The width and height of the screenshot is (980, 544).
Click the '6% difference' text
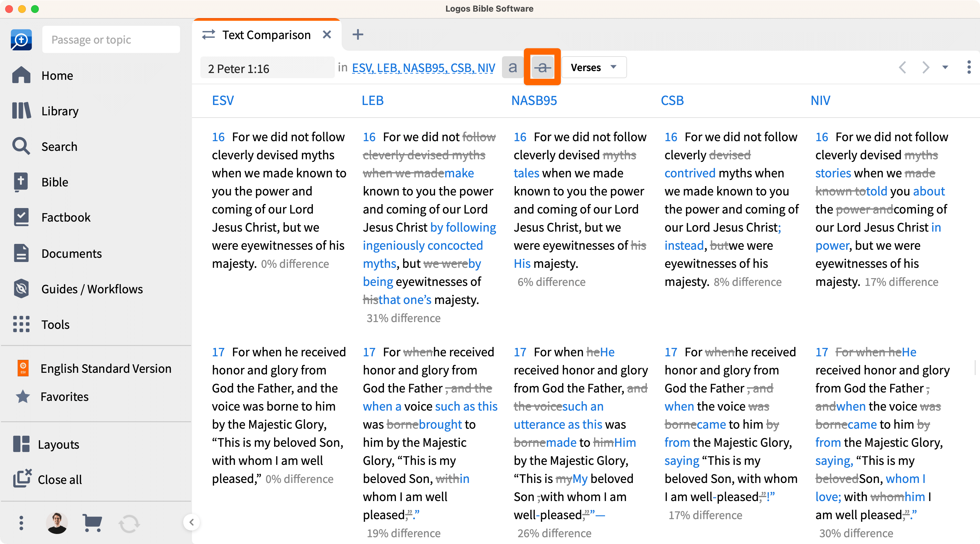(551, 282)
